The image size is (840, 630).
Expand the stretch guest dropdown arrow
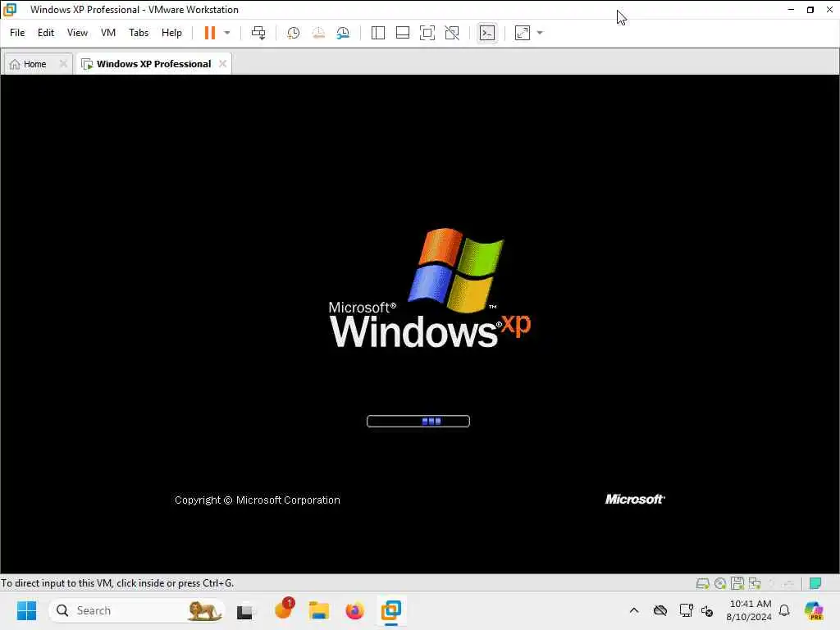pyautogui.click(x=540, y=33)
